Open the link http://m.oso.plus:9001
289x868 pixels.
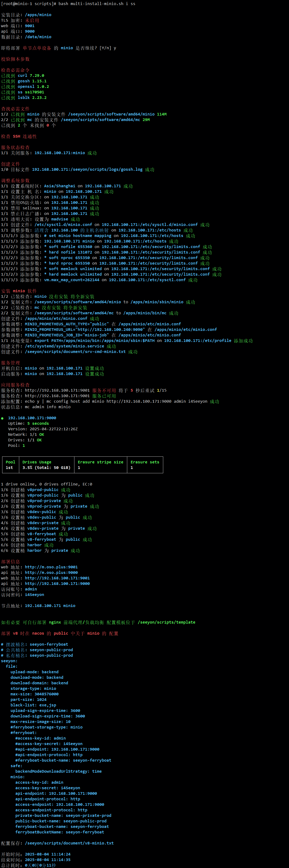tap(51, 567)
